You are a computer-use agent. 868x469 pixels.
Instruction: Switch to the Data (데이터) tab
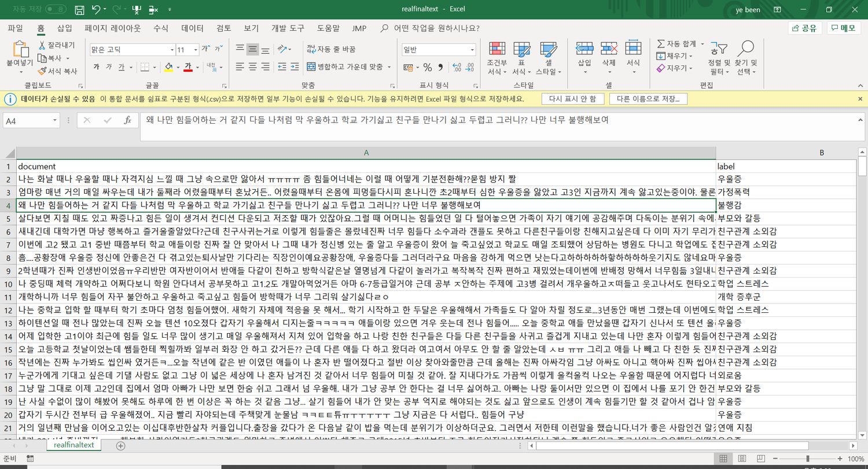[x=192, y=28]
